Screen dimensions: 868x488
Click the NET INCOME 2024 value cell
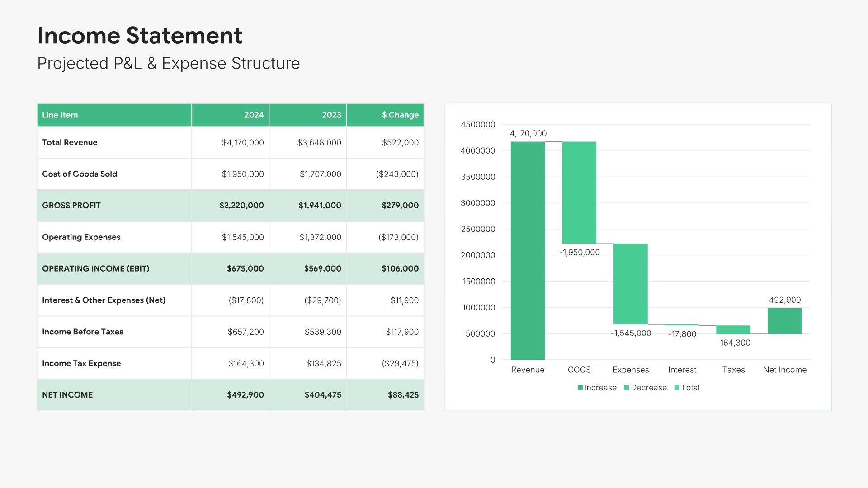pyautogui.click(x=245, y=394)
